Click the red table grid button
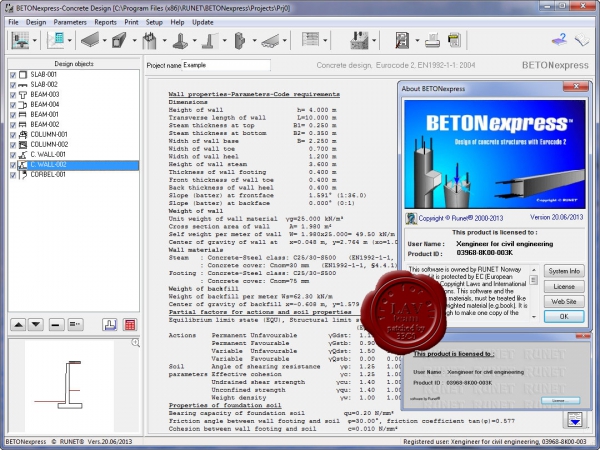 pyautogui.click(x=130, y=325)
